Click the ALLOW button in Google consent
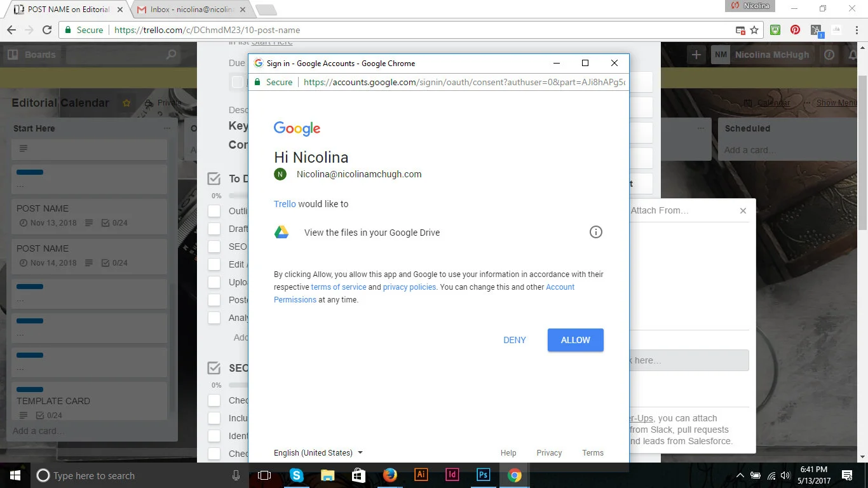This screenshot has width=868, height=488. tap(575, 340)
